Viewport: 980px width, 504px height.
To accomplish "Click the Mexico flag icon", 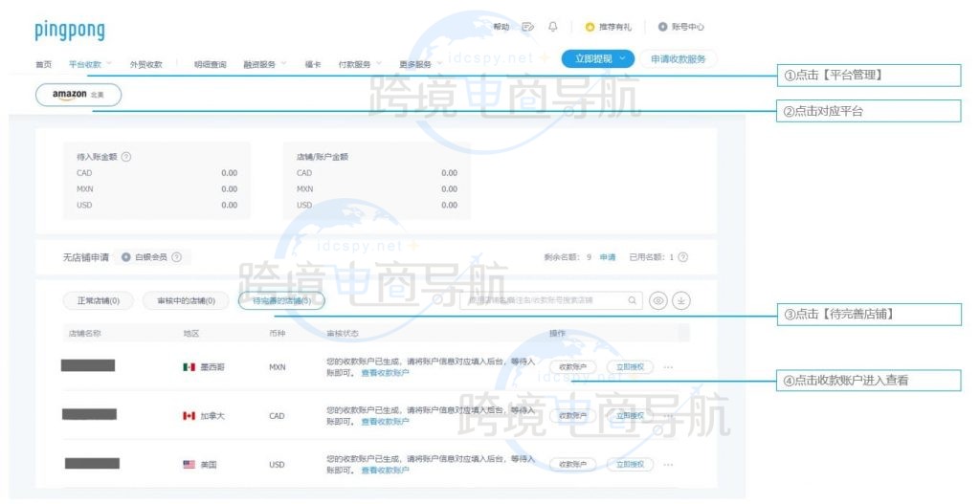I will click(189, 367).
